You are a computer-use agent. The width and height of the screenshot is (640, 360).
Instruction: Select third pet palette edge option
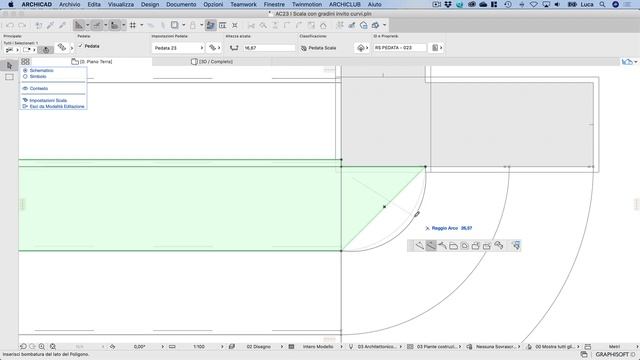(442, 246)
